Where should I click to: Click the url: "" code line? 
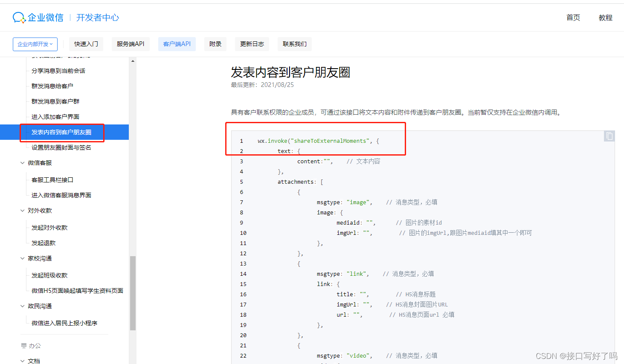[349, 315]
